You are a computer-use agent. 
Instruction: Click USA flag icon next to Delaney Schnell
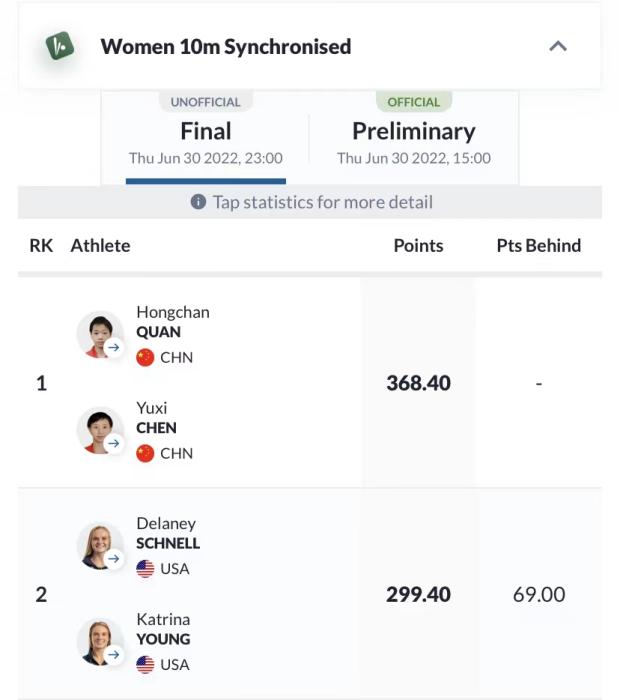pyautogui.click(x=145, y=569)
